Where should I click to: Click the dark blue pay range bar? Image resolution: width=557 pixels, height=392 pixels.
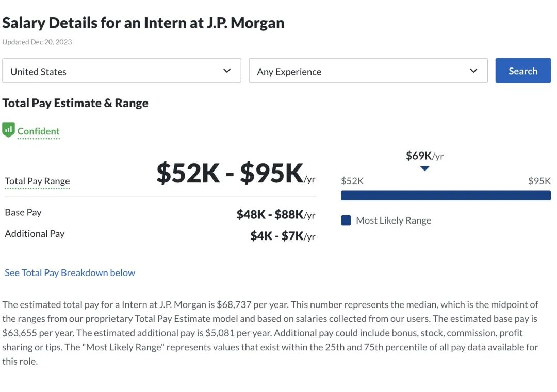446,195
